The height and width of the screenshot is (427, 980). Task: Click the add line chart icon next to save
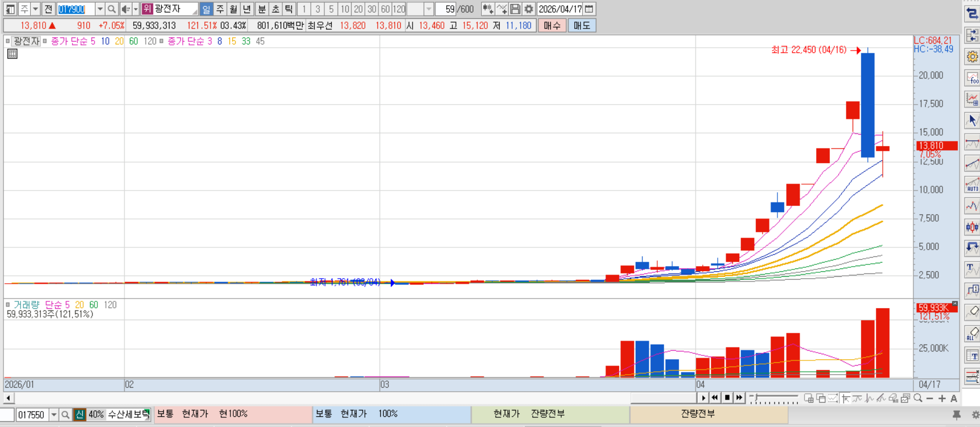tap(501, 9)
